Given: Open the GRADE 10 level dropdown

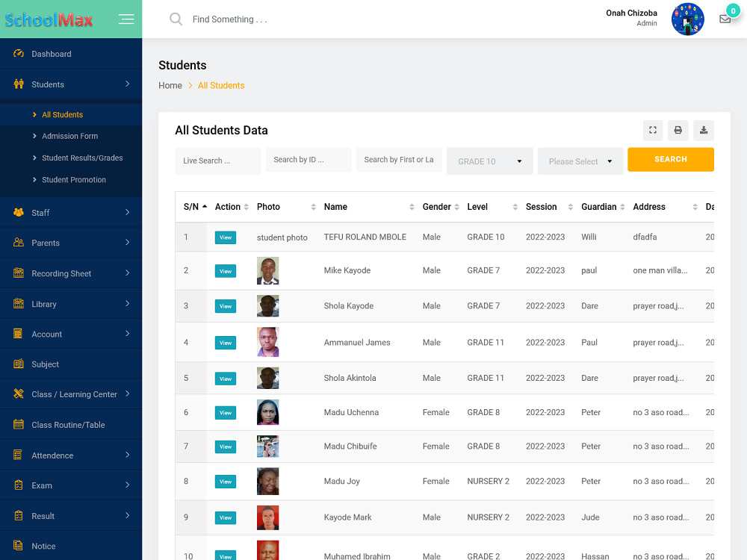Looking at the screenshot, I should tap(489, 161).
